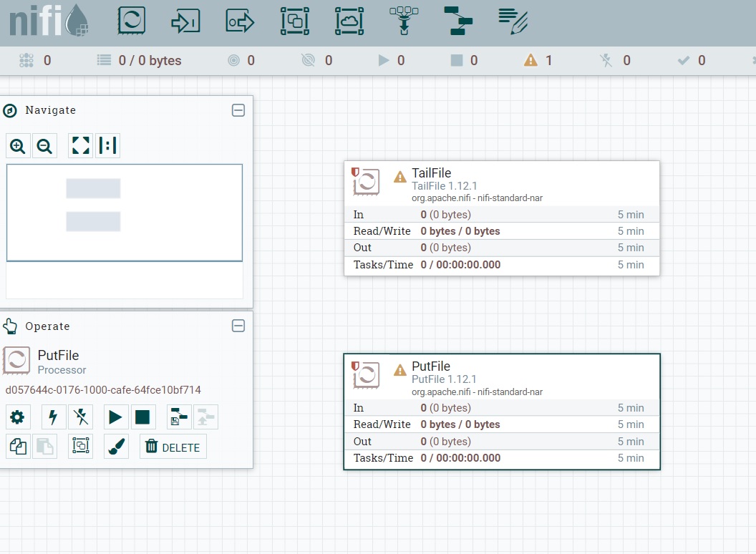Screen dimensions: 756x554
Task: Select the Processor component in toolbar
Action: pyautogui.click(x=131, y=21)
